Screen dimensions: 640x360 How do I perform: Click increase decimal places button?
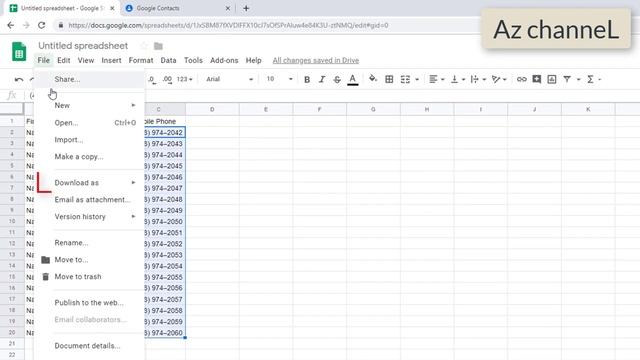167,80
